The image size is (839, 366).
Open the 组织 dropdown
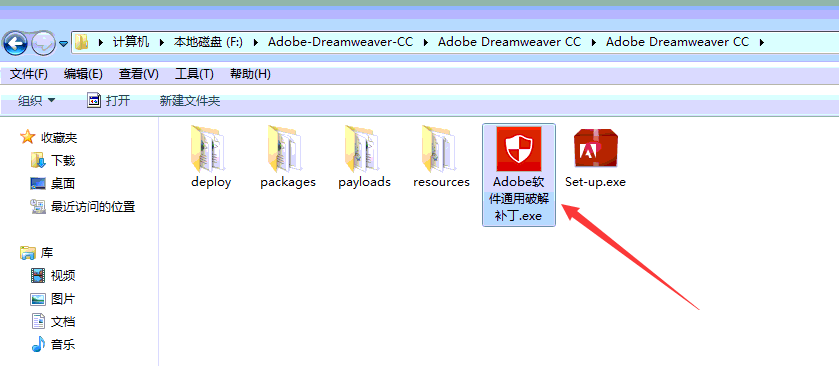coord(36,101)
